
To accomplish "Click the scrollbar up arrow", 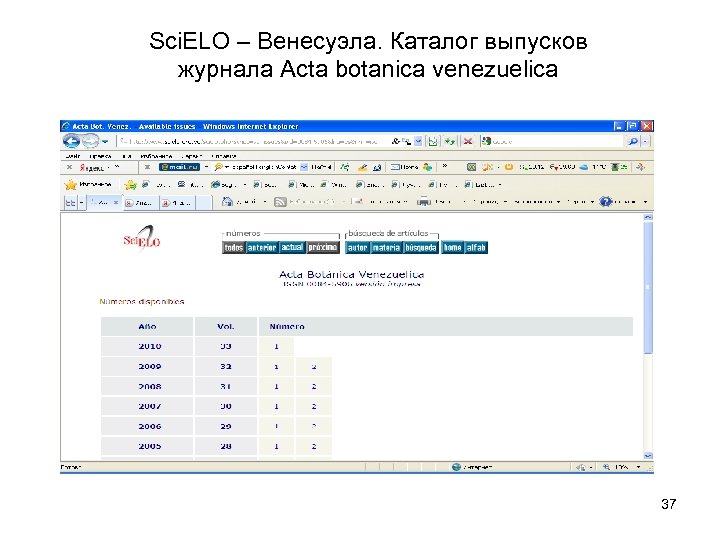I will coord(648,217).
